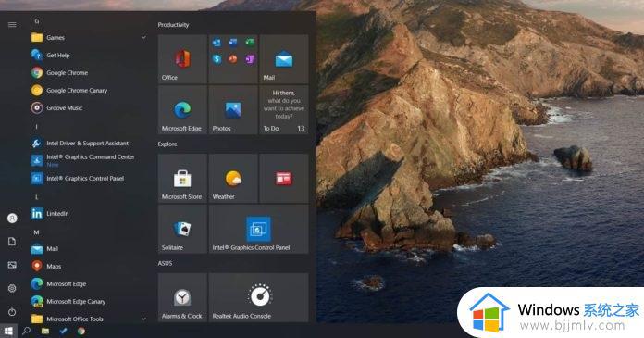
Task: Open the OneNote icon in the Office folder tile
Action: pos(250,58)
